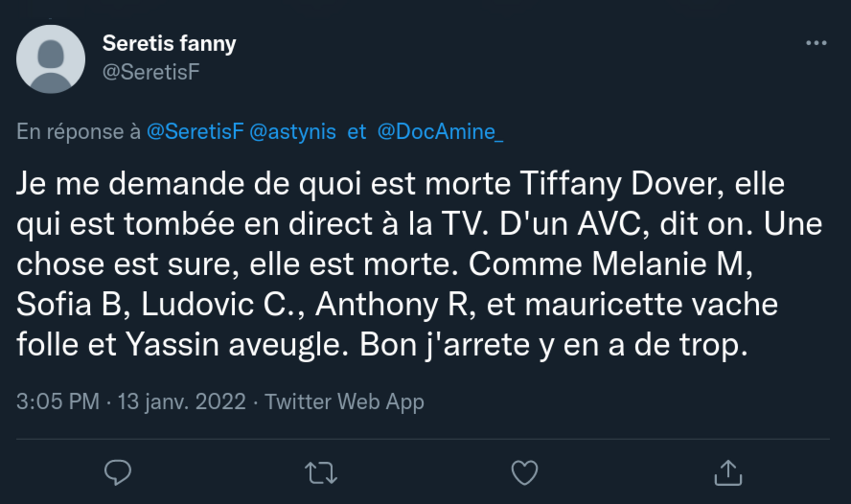
Task: Click the 13 janv. 2022 date
Action: pyautogui.click(x=182, y=401)
